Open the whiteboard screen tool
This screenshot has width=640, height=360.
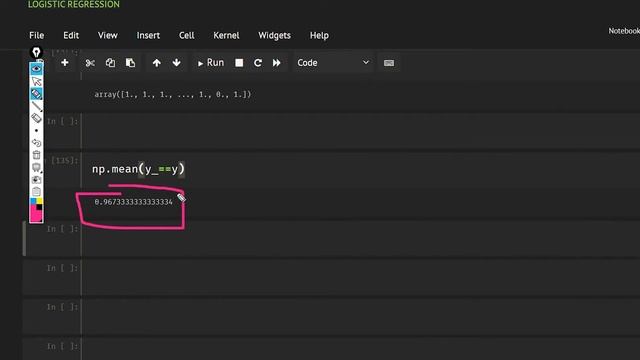click(x=36, y=167)
